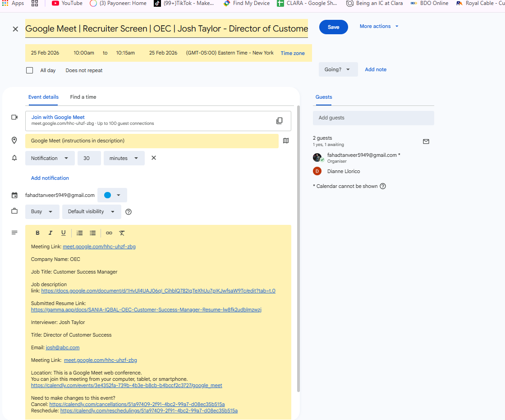The height and width of the screenshot is (420, 505).
Task: Open the Busy availability dropdown
Action: [x=42, y=212]
